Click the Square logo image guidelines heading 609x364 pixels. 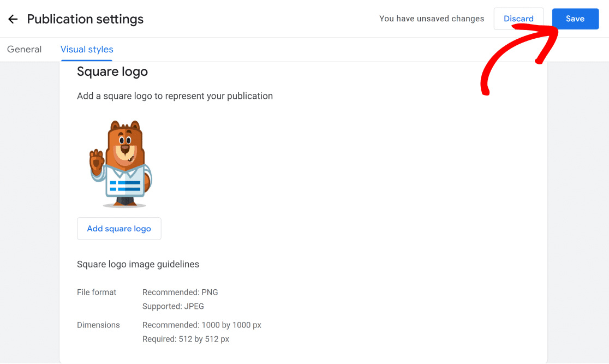138,264
